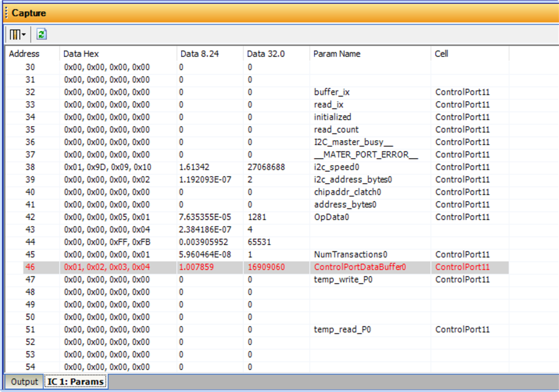Switch to the Output tab
The width and height of the screenshot is (559, 392).
point(24,382)
